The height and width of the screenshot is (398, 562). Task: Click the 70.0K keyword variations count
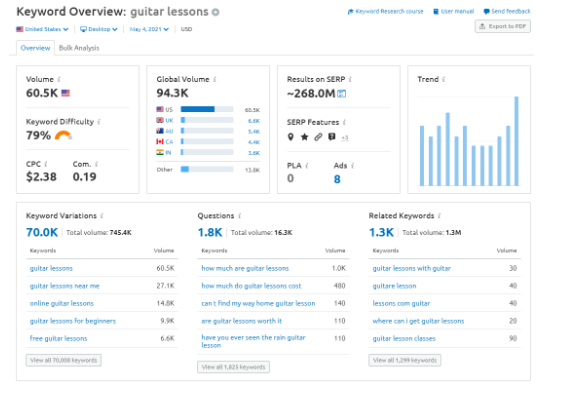pyautogui.click(x=42, y=232)
